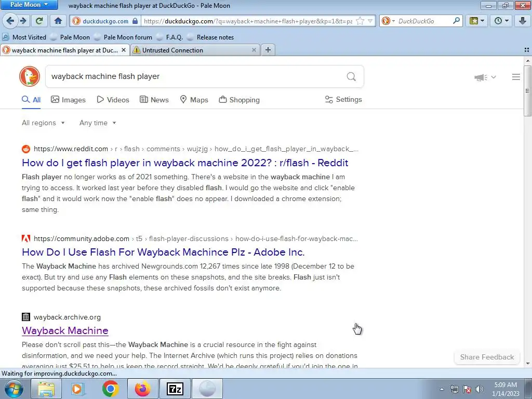Viewport: 532px width, 399px height.
Task: Open the Adobe 'How Do I Use Flash' result
Action: (x=163, y=252)
